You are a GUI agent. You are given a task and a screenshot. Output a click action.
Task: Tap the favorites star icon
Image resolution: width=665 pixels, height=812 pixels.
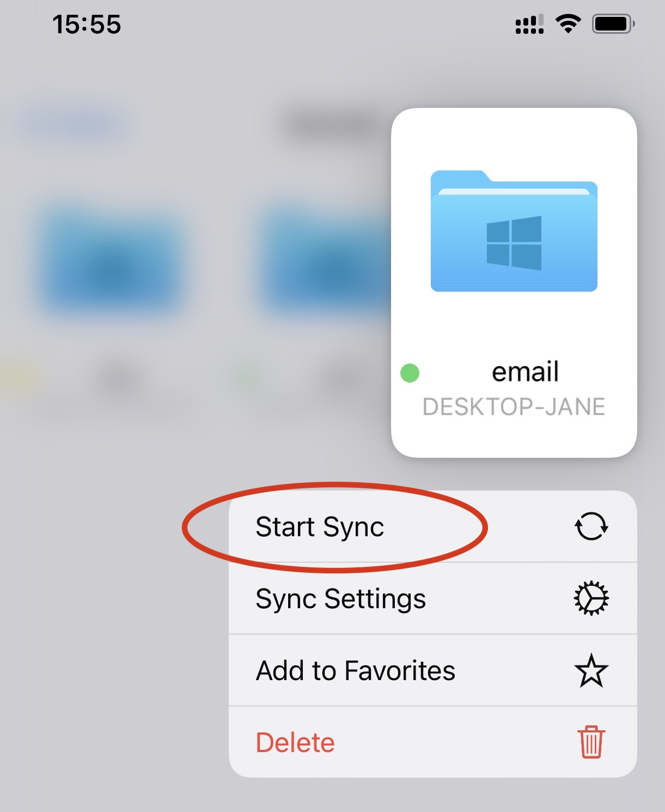tap(591, 670)
